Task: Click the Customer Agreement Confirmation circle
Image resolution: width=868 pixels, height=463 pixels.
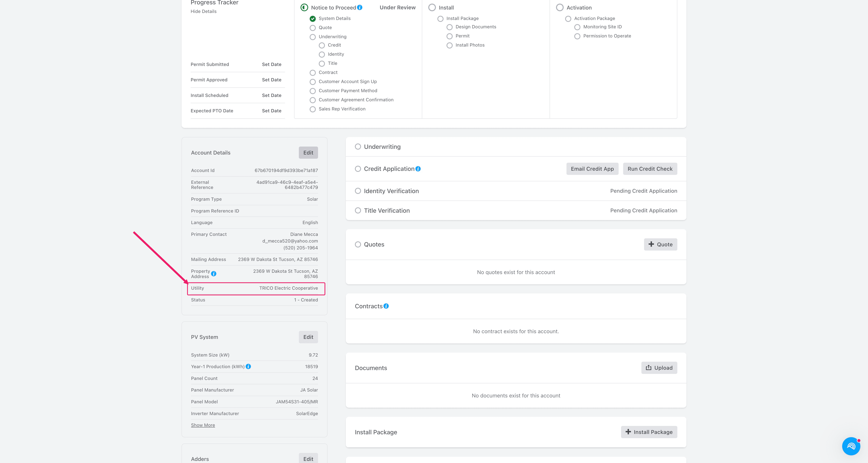Action: [x=313, y=100]
